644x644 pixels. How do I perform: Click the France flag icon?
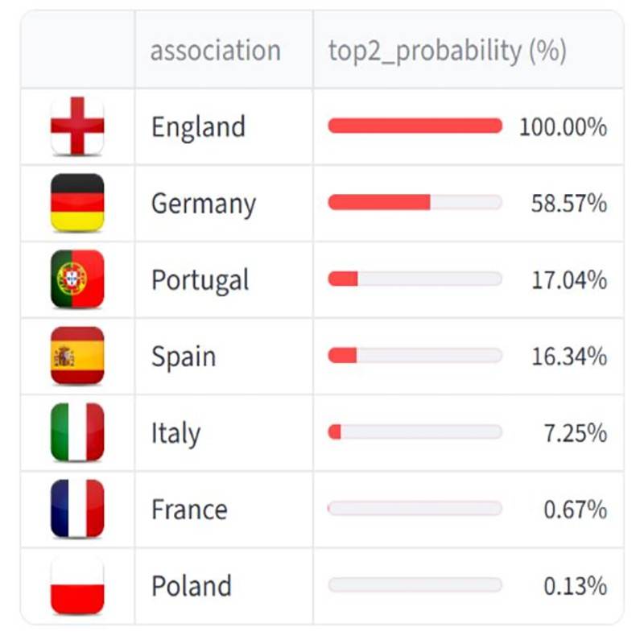[x=77, y=509]
